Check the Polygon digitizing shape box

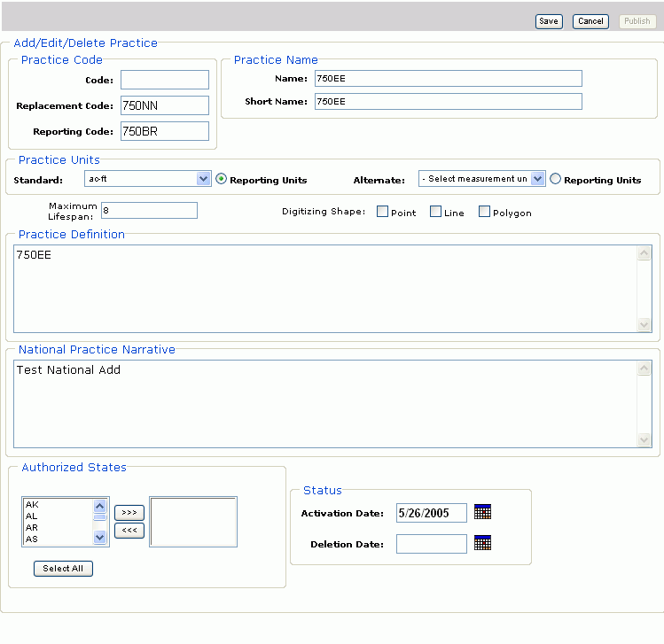[x=484, y=212]
